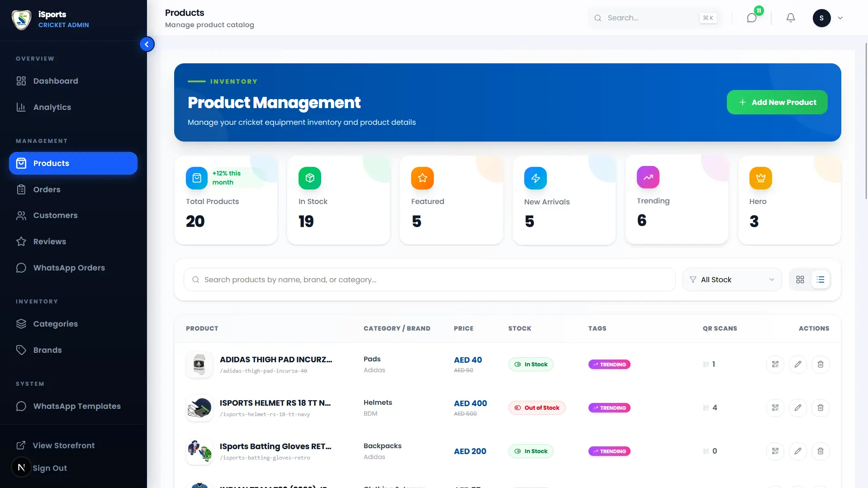Open Dashboard from the sidebar
Screen dimensions: 868x488
pyautogui.click(x=73, y=81)
